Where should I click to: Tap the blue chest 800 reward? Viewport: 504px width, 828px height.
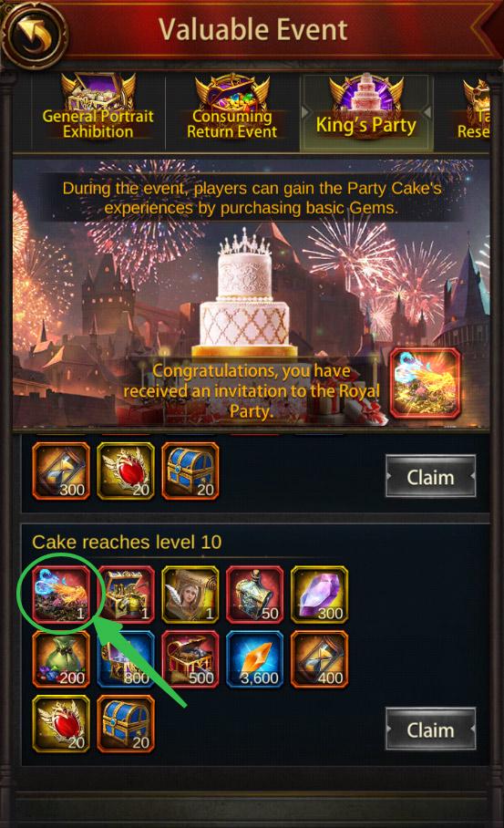(126, 659)
